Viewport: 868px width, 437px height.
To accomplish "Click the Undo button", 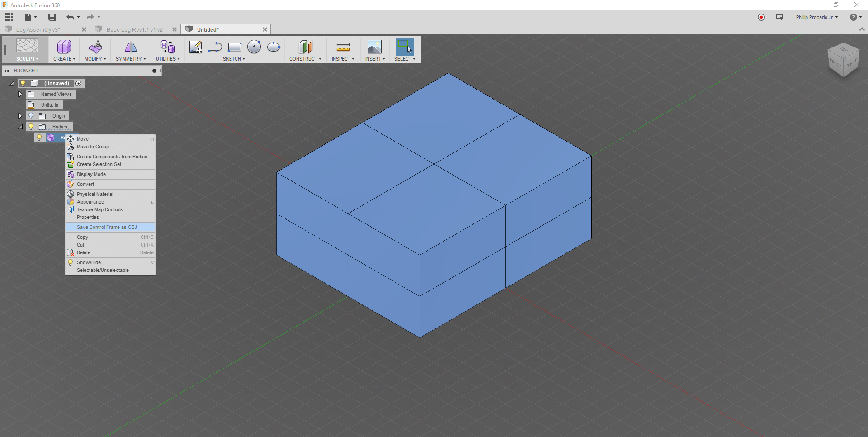I will tap(70, 17).
